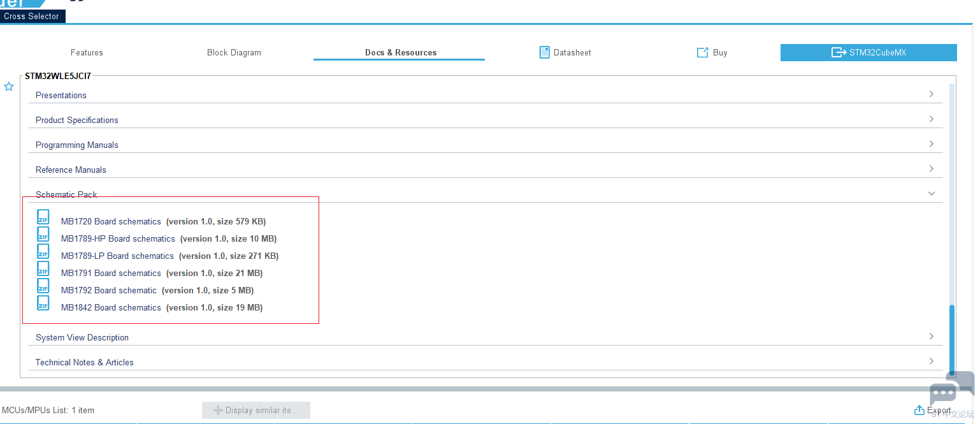
Task: Expand the System View Description chevron
Action: pos(931,337)
